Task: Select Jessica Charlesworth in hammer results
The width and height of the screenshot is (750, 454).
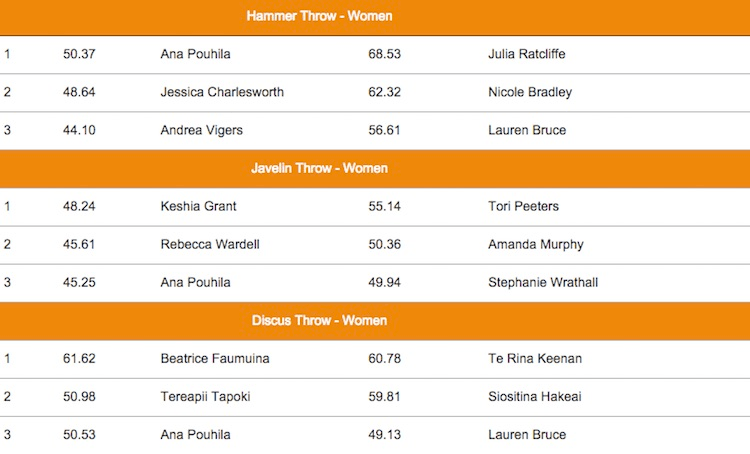Action: 222,92
